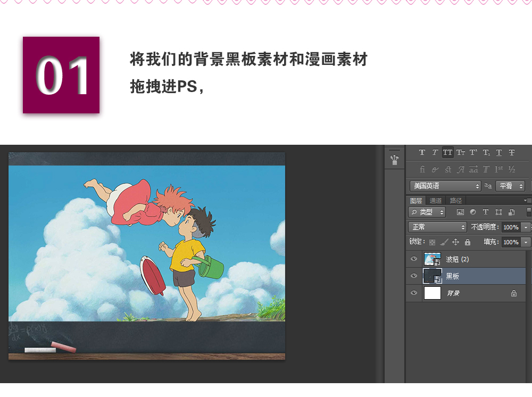Viewport: 532px width, 397px height.
Task: Filter layers by adjustment layers icon
Action: [x=473, y=212]
